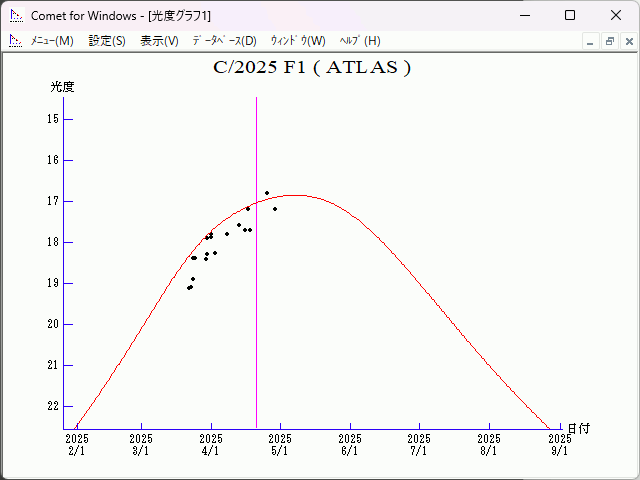
Task: Open the ウィンドウ(W) window menu
Action: tap(298, 41)
